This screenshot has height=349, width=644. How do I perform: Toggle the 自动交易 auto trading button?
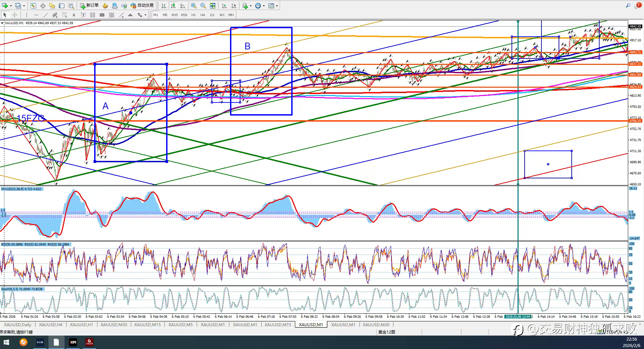coord(142,6)
